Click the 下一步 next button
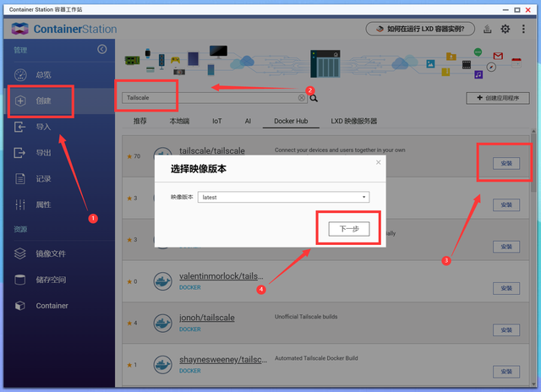 (349, 229)
